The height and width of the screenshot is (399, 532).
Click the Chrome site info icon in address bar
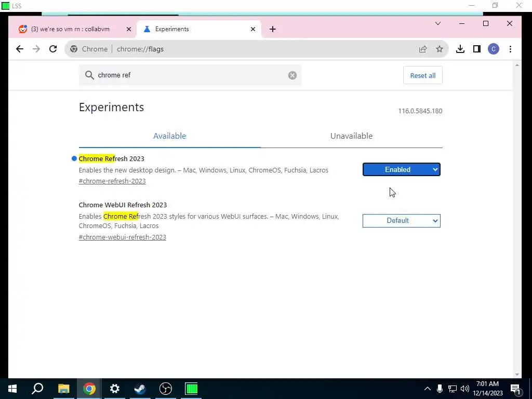coord(74,49)
